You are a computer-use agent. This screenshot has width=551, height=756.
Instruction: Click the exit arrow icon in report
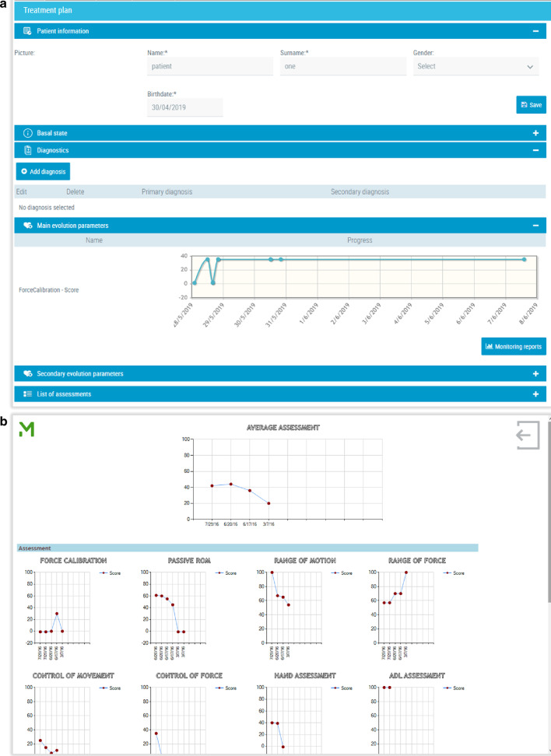[528, 436]
